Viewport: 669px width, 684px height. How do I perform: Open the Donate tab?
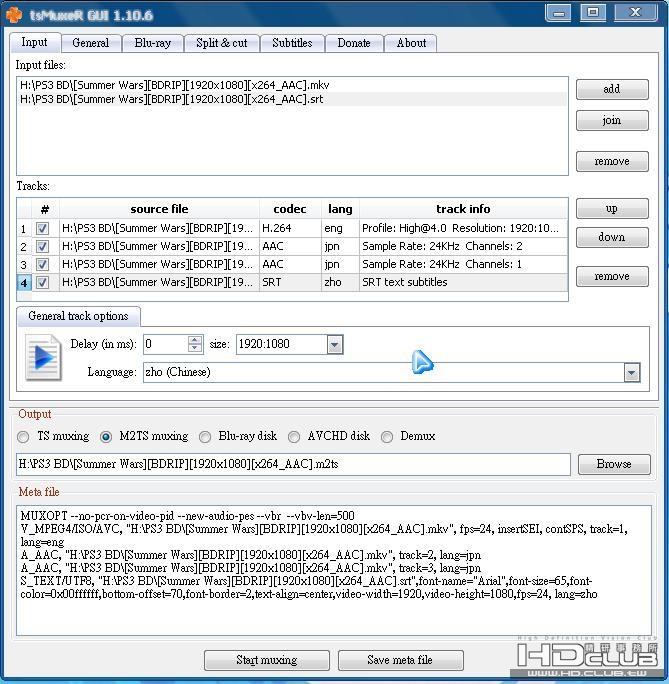[x=354, y=43]
